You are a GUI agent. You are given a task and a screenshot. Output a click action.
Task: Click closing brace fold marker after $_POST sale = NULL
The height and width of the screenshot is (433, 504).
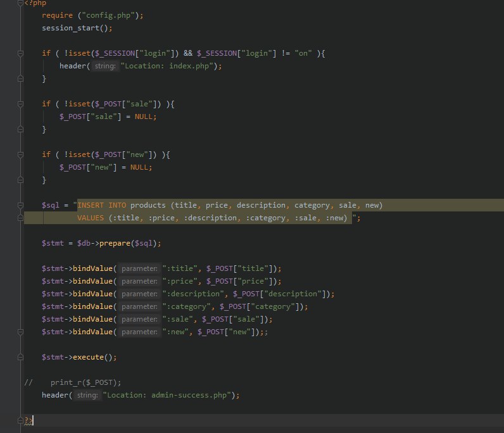click(x=20, y=129)
